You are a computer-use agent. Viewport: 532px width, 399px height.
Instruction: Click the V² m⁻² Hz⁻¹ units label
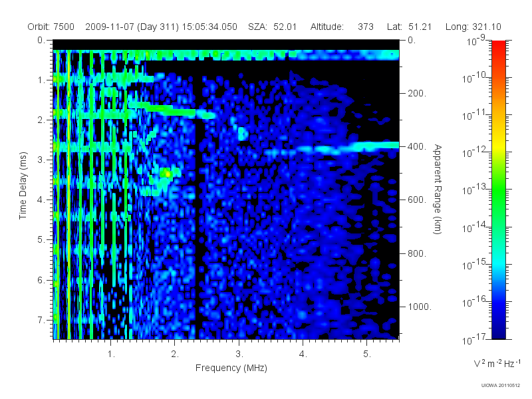point(497,364)
